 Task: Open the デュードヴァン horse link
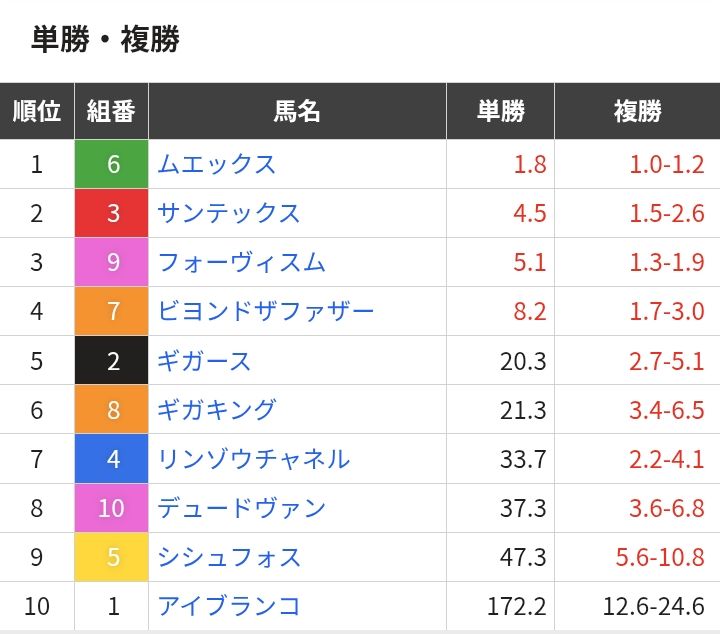(x=241, y=508)
